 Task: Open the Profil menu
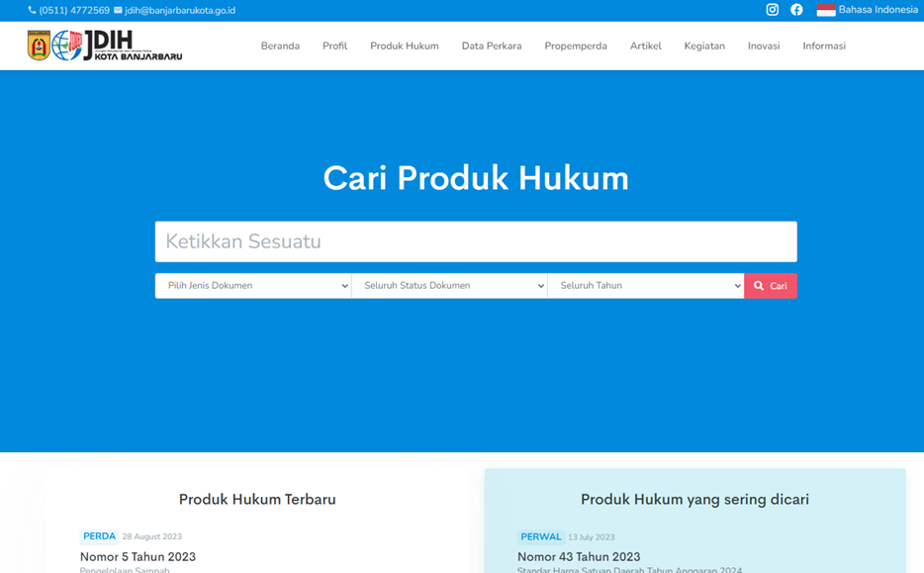334,47
